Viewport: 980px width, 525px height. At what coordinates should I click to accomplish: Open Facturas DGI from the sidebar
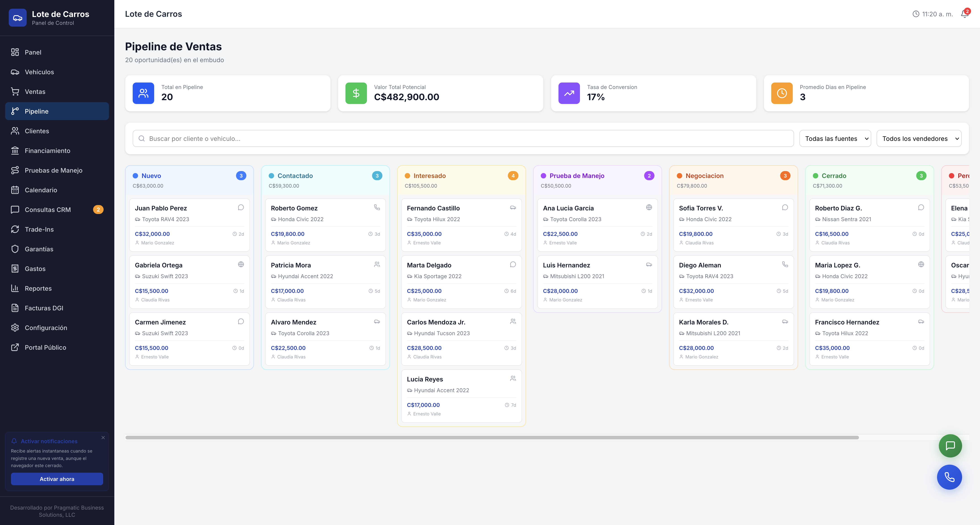coord(44,308)
